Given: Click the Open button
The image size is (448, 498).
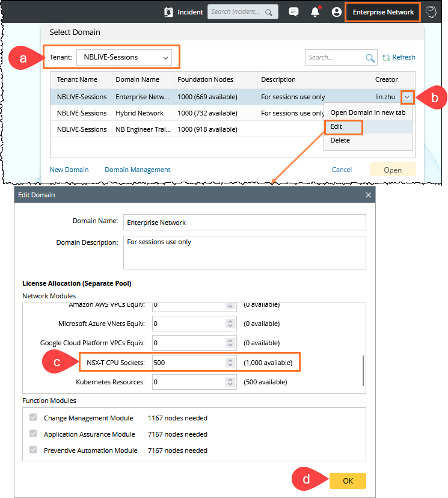Looking at the screenshot, I should point(393,170).
